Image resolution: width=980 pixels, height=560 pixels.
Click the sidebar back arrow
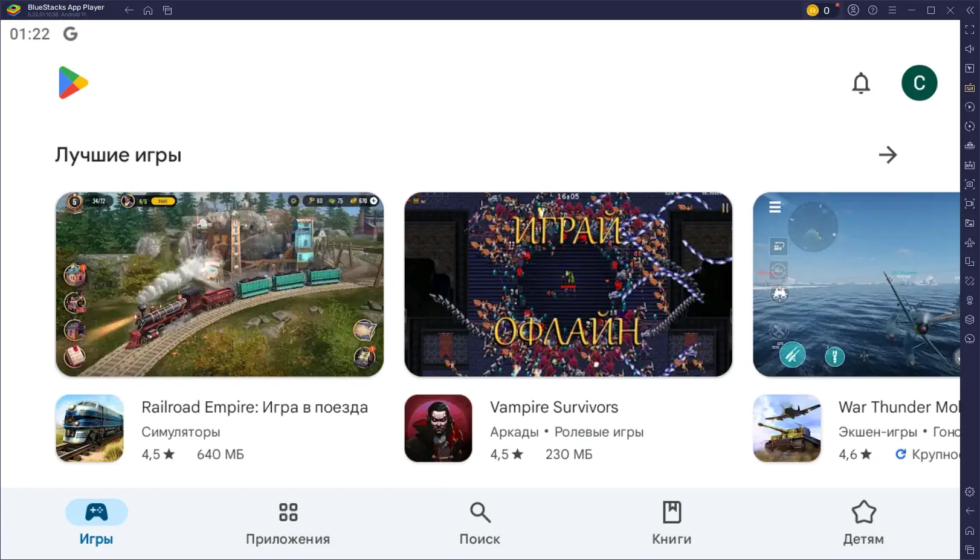(x=970, y=511)
